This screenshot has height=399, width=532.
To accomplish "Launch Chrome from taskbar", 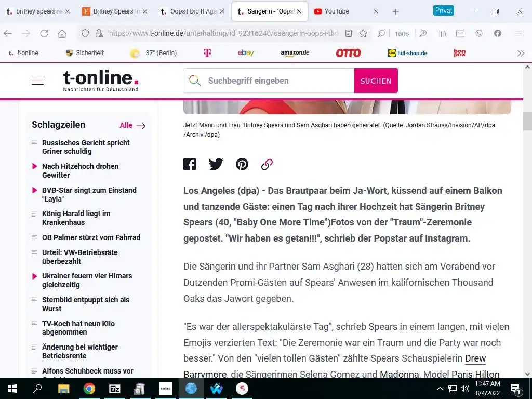I will pyautogui.click(x=89, y=389).
